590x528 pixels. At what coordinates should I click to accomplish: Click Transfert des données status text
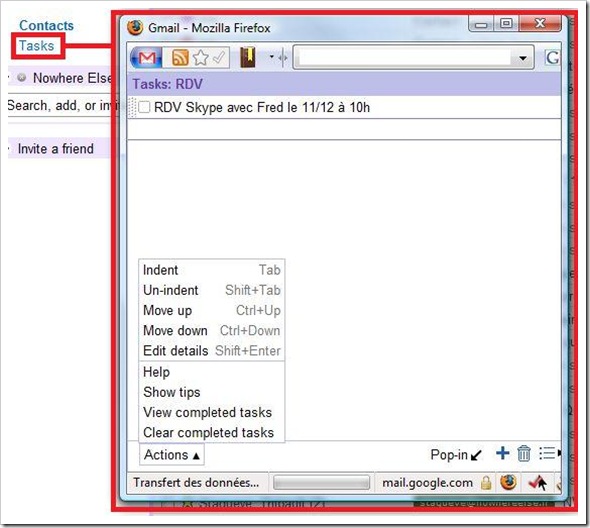pos(196,482)
